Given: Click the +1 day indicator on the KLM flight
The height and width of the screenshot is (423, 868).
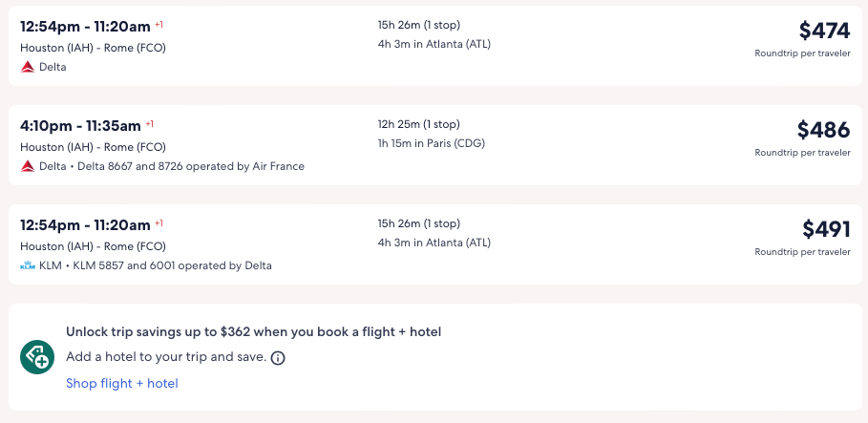Looking at the screenshot, I should [x=159, y=223].
